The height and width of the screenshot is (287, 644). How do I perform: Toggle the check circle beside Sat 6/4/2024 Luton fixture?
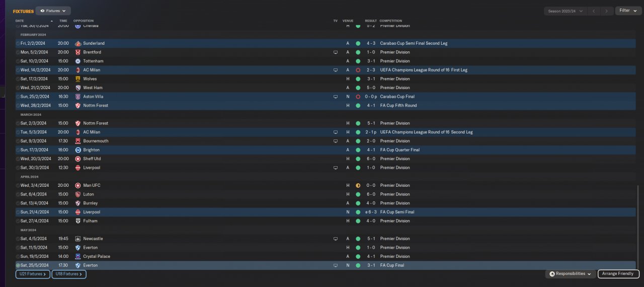point(18,194)
